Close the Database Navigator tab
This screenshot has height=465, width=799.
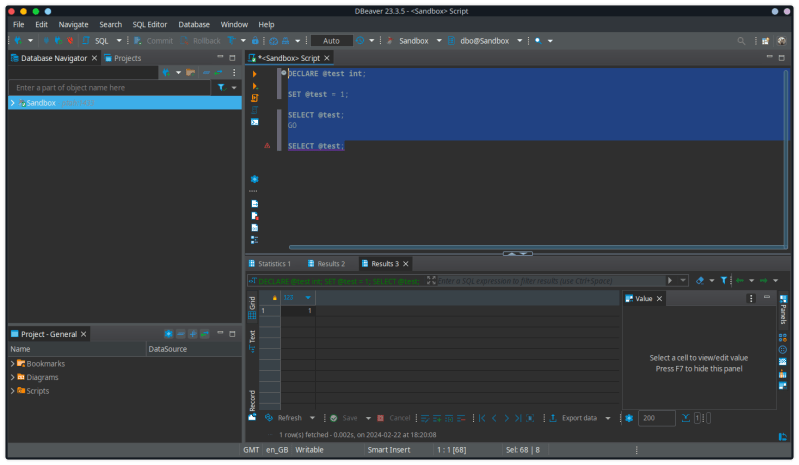coord(94,58)
